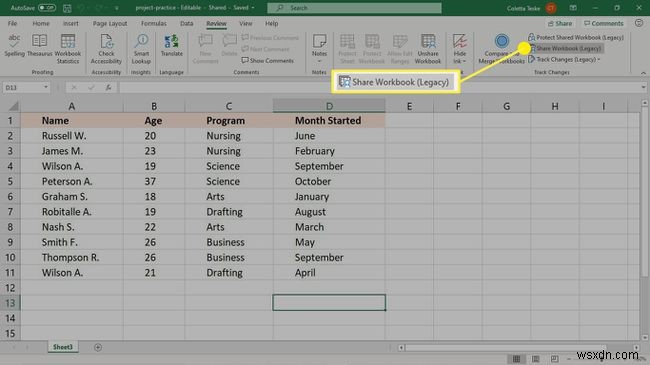This screenshot has height=365, width=650.
Task: Go to Previous Comment
Action: coord(270,38)
